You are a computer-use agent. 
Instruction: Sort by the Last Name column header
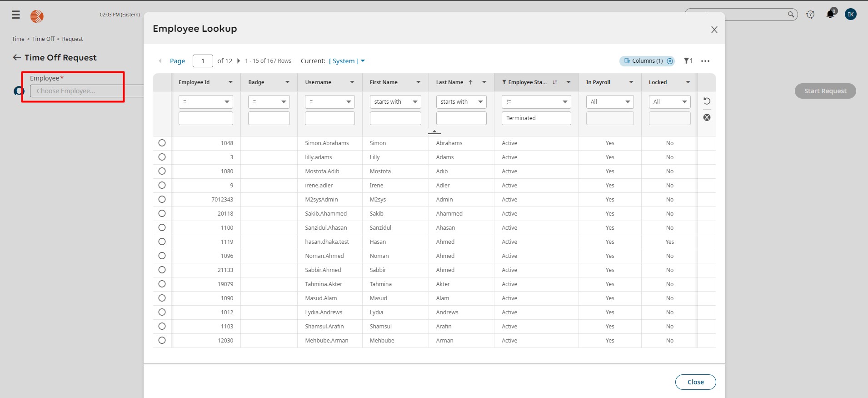coord(449,82)
